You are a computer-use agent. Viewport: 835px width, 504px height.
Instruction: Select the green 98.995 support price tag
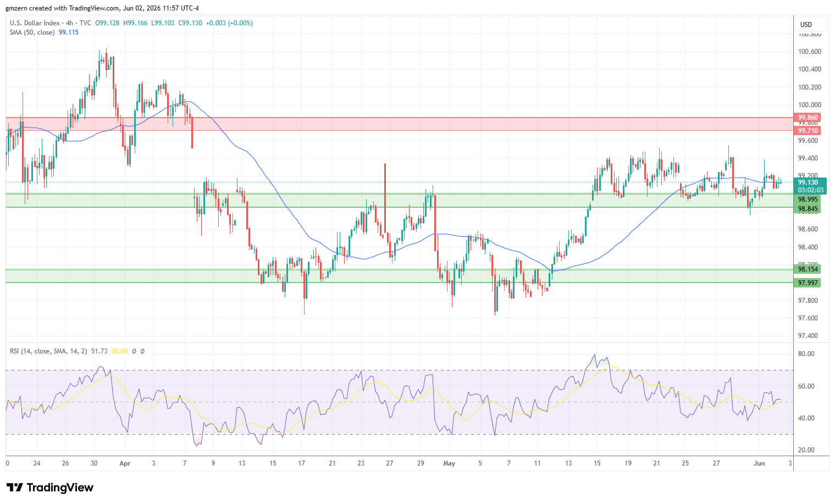(808, 200)
